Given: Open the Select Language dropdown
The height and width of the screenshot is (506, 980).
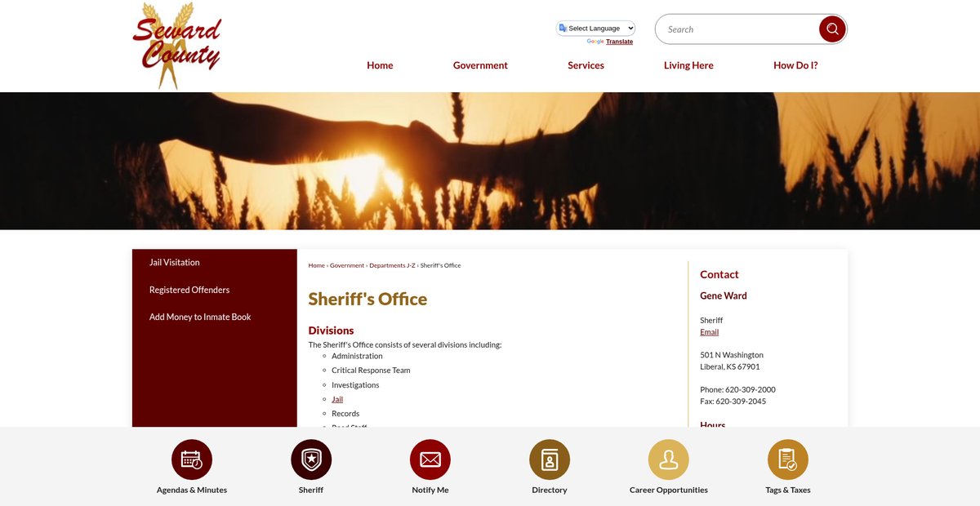Looking at the screenshot, I should point(596,28).
